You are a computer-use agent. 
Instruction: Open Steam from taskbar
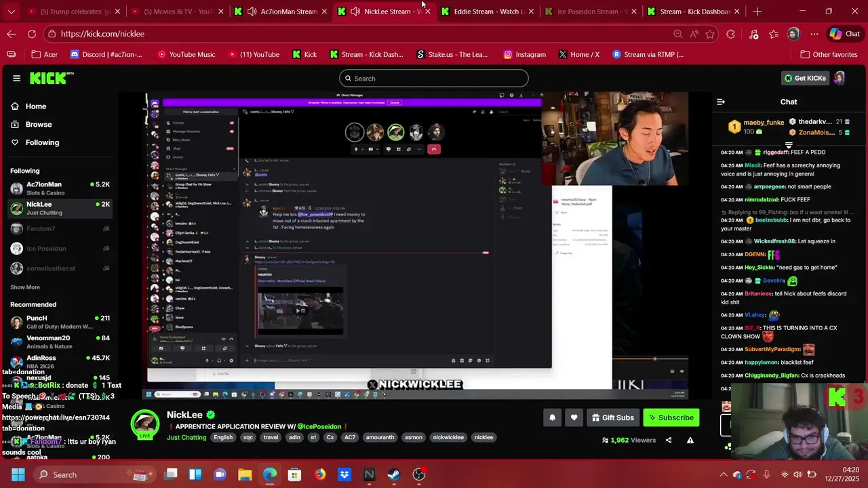(394, 474)
